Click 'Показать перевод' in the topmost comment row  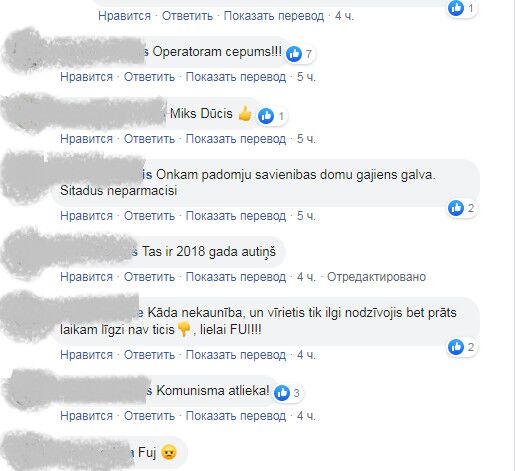coord(273,16)
